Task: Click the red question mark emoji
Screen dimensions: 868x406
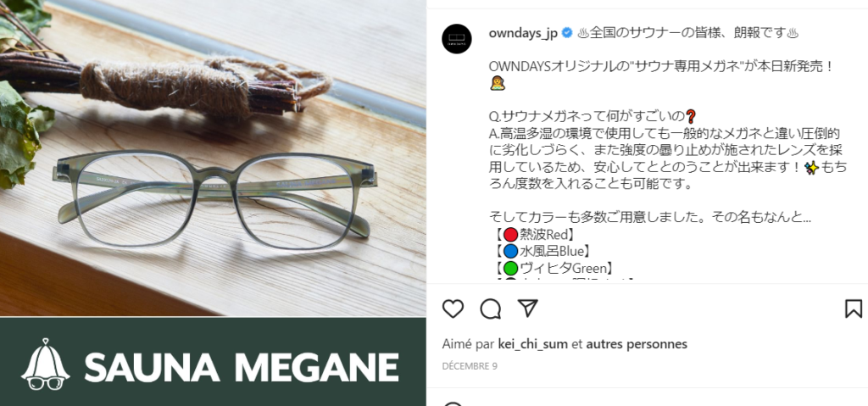Action: pos(690,117)
